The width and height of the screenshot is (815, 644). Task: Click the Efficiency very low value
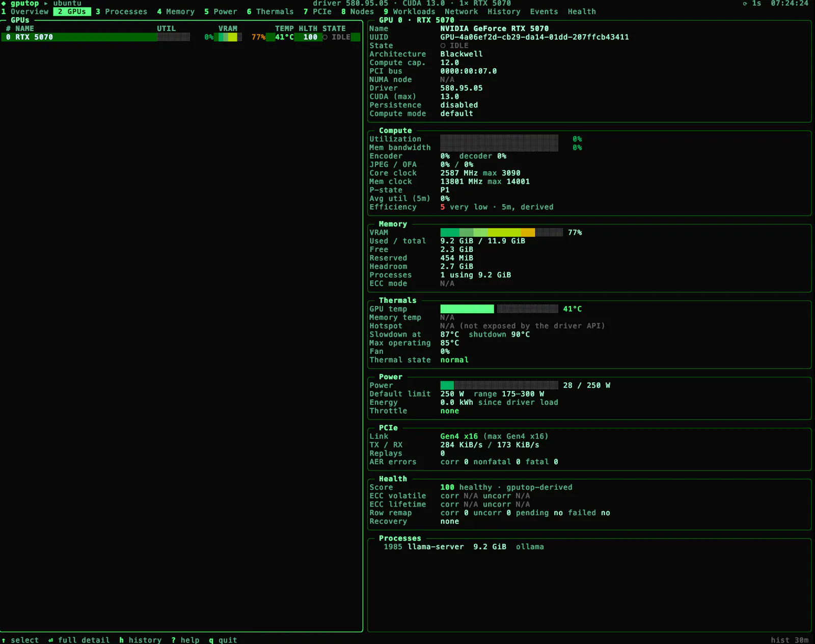[x=497, y=207]
